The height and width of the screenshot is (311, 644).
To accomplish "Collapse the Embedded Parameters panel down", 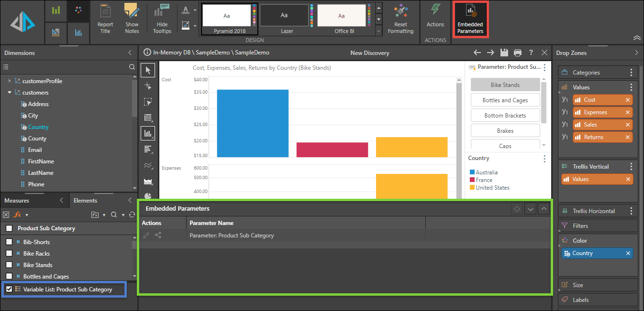I will [530, 209].
